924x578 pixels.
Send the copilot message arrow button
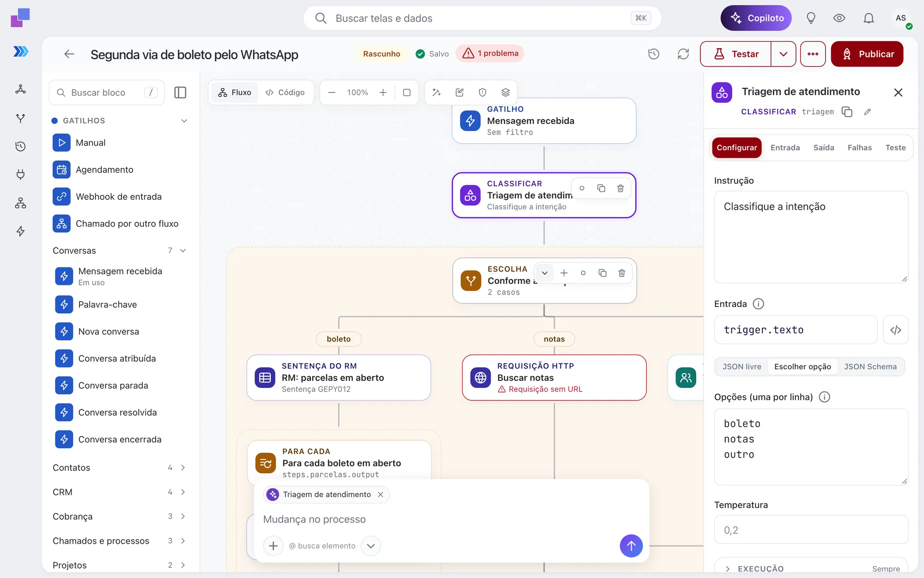point(631,546)
